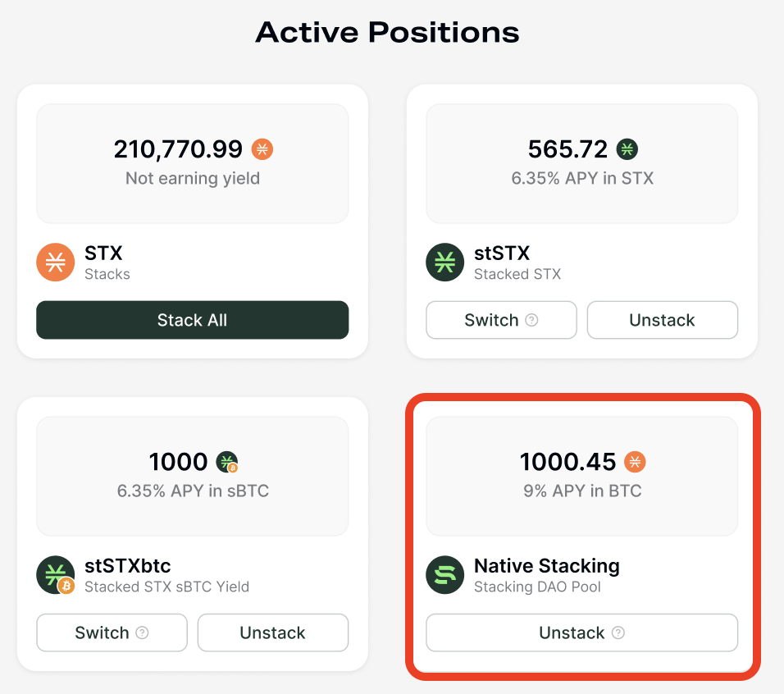Screen dimensions: 784x694
Task: Click the orange STX token logo
Action: click(56, 263)
